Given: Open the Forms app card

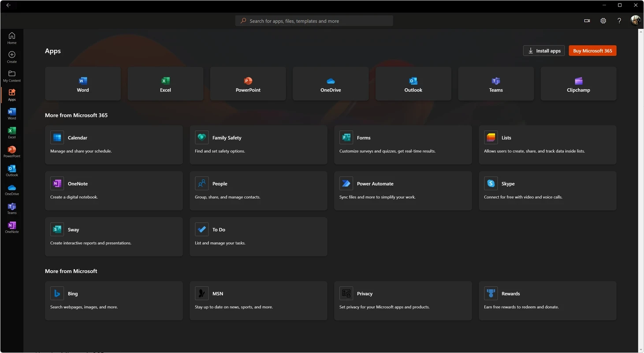Looking at the screenshot, I should (x=402, y=144).
